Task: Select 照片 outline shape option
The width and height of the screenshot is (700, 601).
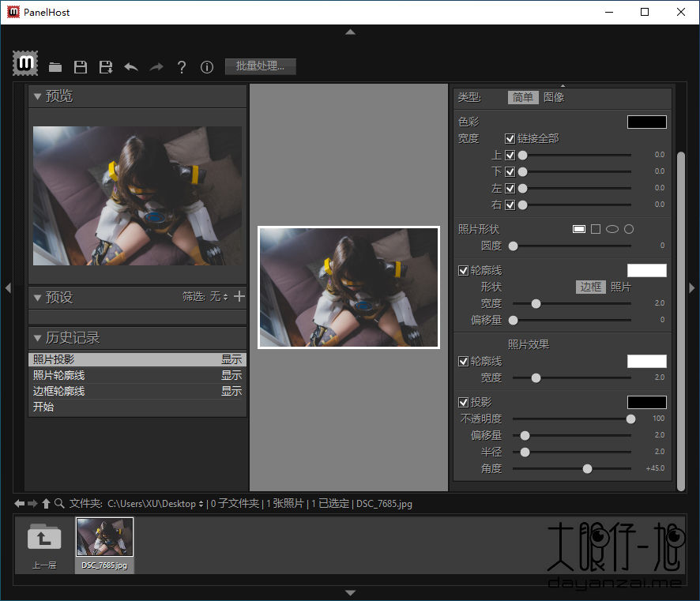Action: [x=621, y=287]
